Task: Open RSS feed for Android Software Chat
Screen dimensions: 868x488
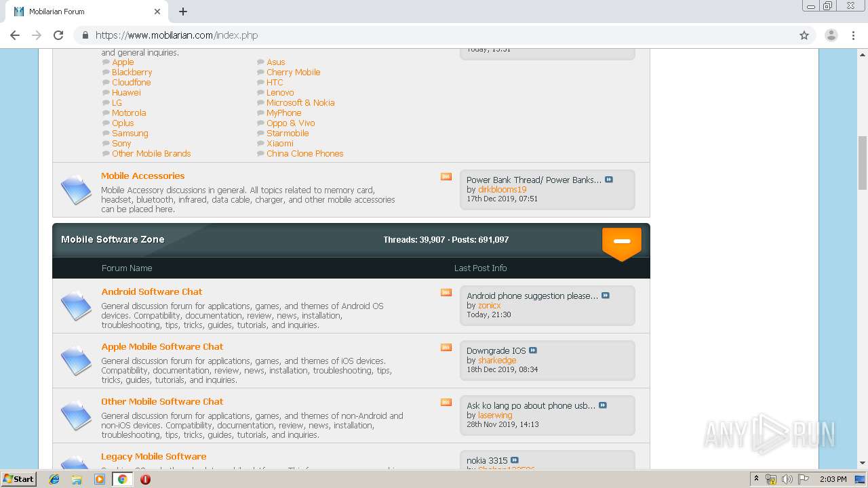Action: click(x=446, y=293)
